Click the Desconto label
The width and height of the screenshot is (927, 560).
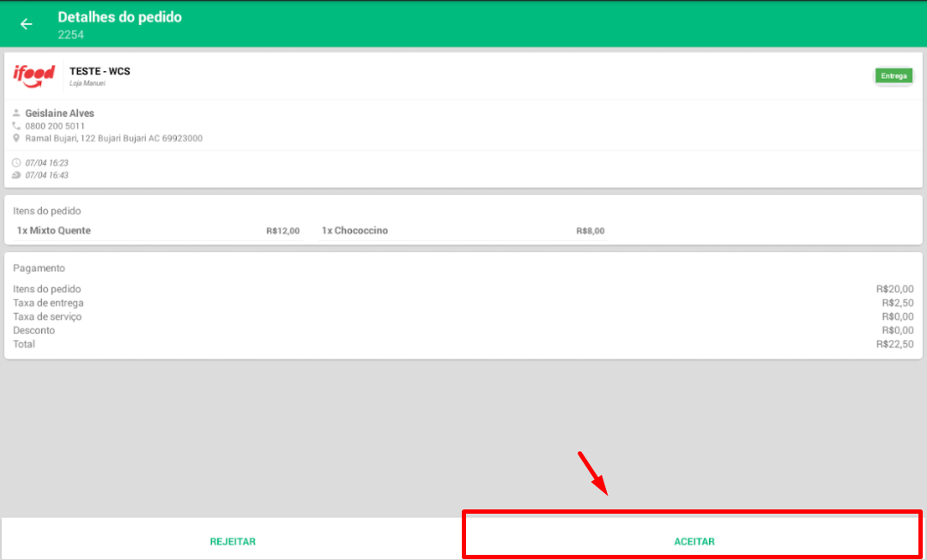33,330
